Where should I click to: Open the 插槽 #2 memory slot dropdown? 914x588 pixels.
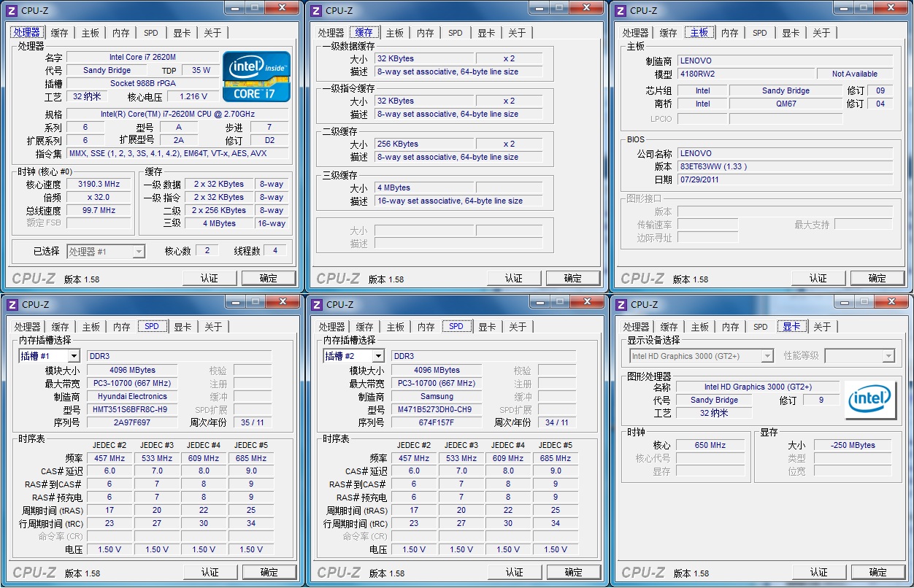point(353,356)
